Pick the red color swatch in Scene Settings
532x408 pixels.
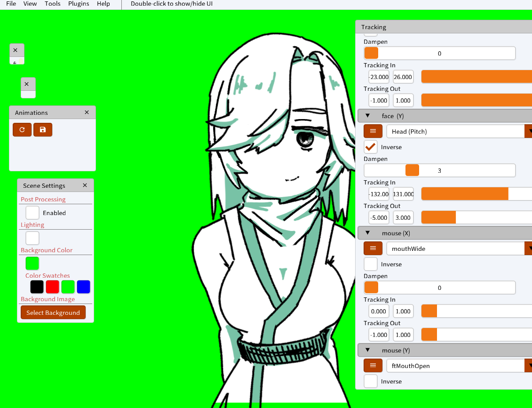[52, 287]
